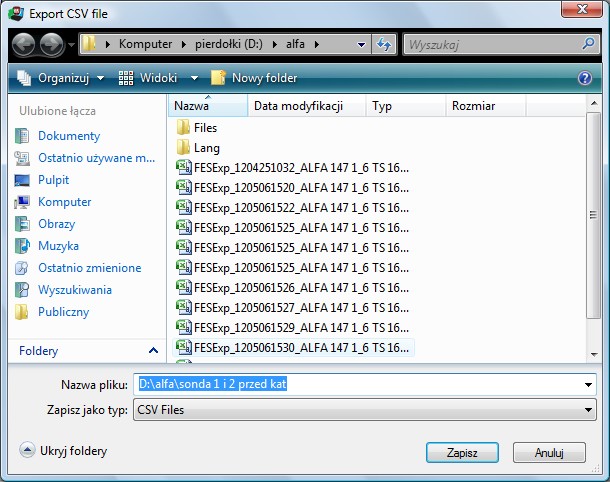Expand the arrow after alfa breadcrumb
Screen dimensions: 610x482
click(x=317, y=44)
